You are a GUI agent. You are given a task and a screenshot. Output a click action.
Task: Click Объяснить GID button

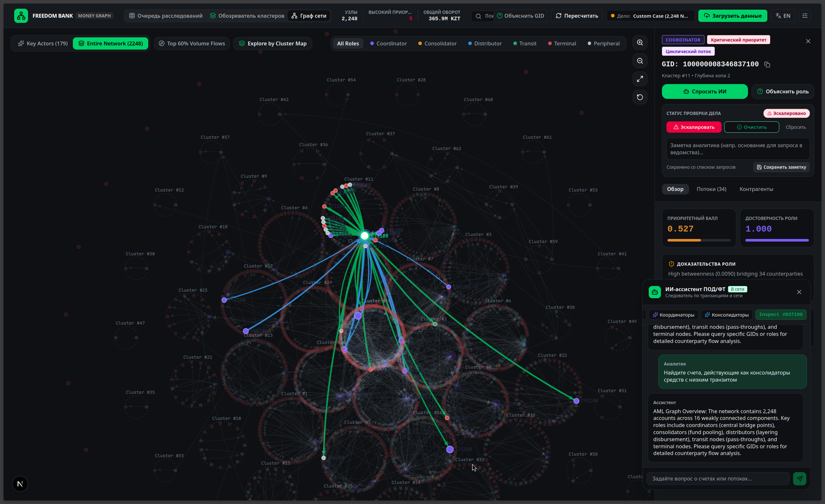coord(521,16)
